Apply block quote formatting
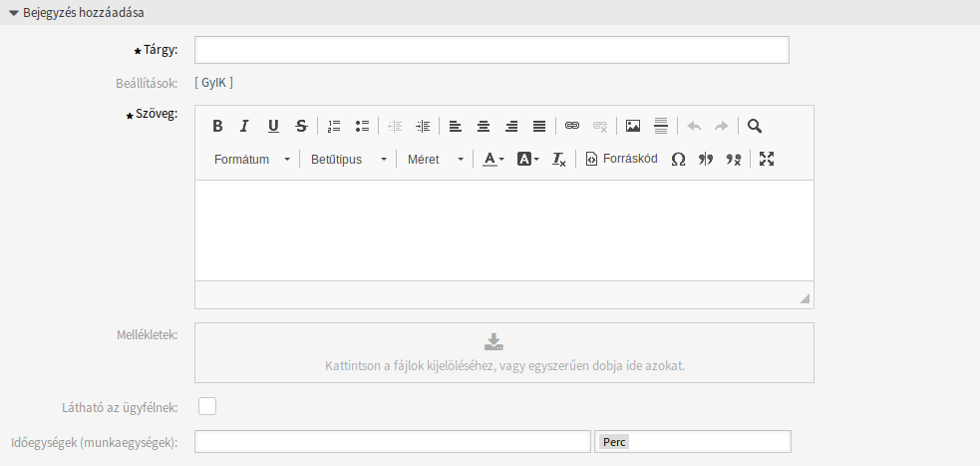The width and height of the screenshot is (980, 466). click(706, 159)
